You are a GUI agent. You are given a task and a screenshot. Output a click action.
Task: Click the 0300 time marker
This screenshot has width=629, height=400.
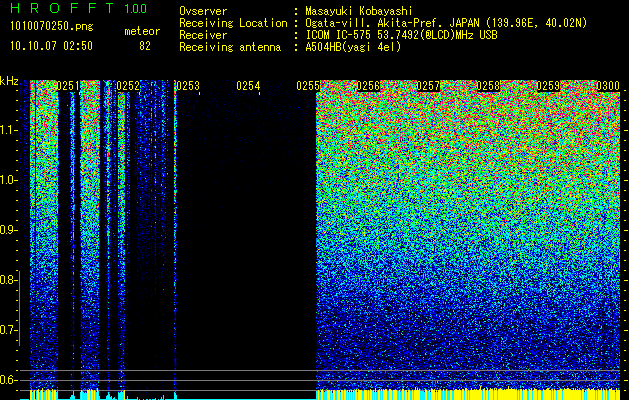[x=608, y=86]
